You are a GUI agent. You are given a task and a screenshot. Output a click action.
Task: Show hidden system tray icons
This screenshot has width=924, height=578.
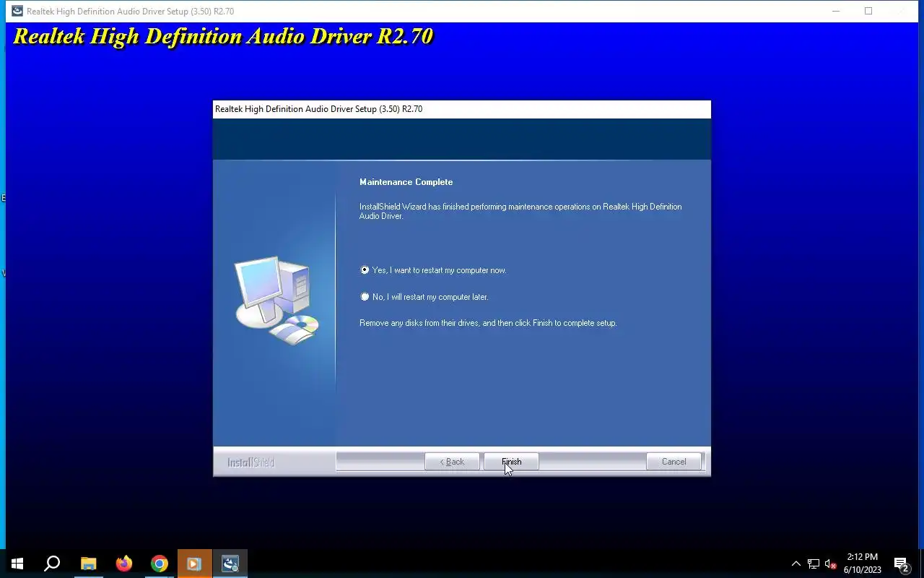pyautogui.click(x=796, y=564)
